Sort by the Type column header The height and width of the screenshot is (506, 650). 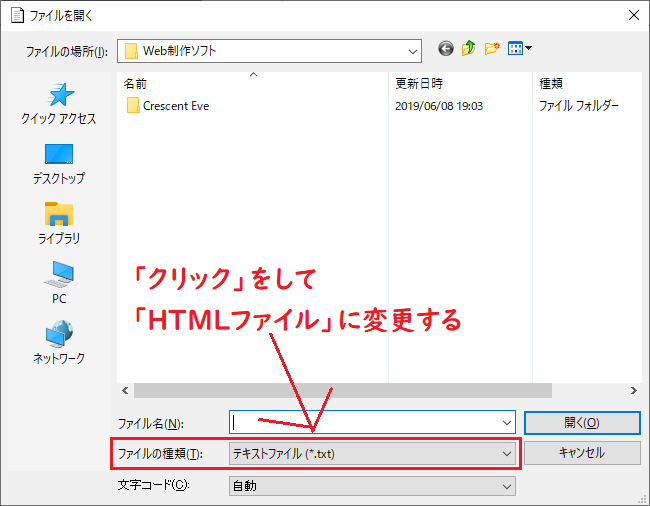585,83
